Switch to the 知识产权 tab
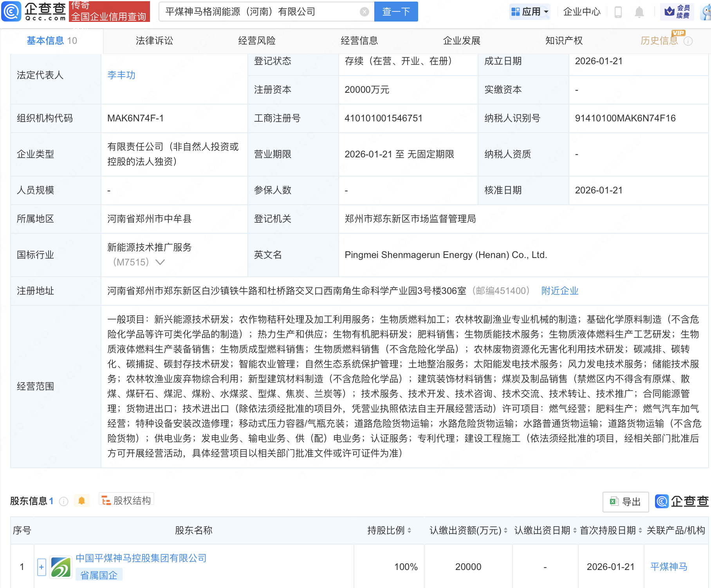The width and height of the screenshot is (711, 588). pos(563,40)
